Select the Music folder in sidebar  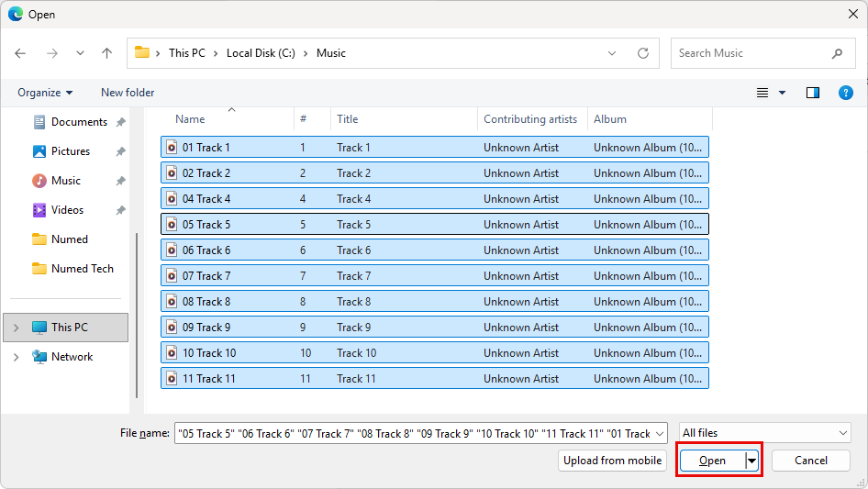[x=65, y=181]
